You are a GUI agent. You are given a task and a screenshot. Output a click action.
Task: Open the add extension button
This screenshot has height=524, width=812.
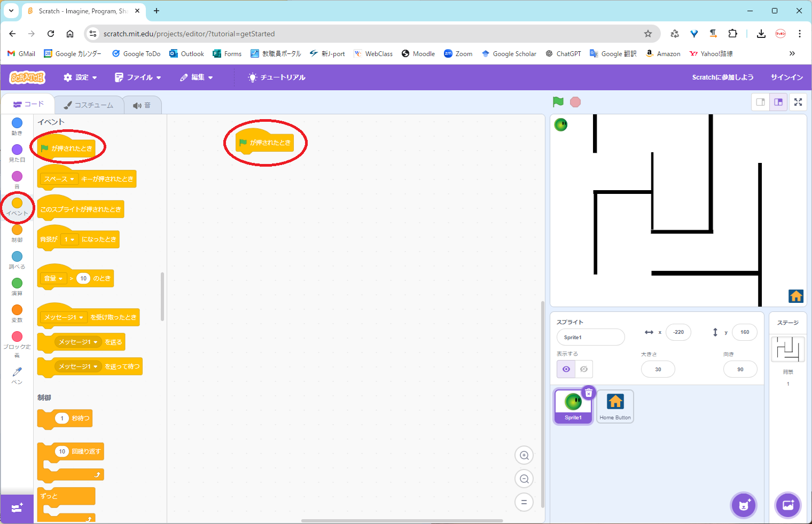17,508
